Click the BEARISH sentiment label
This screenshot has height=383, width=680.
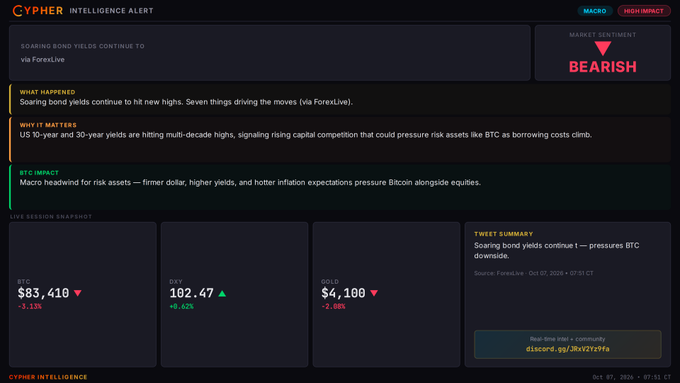602,67
